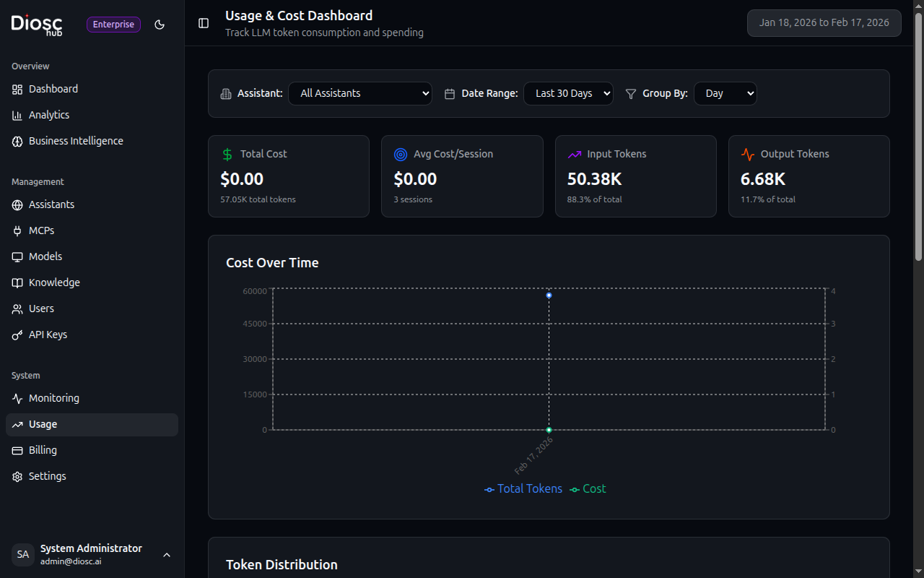Go to the Monitoring section
This screenshot has height=578, width=924.
point(53,398)
